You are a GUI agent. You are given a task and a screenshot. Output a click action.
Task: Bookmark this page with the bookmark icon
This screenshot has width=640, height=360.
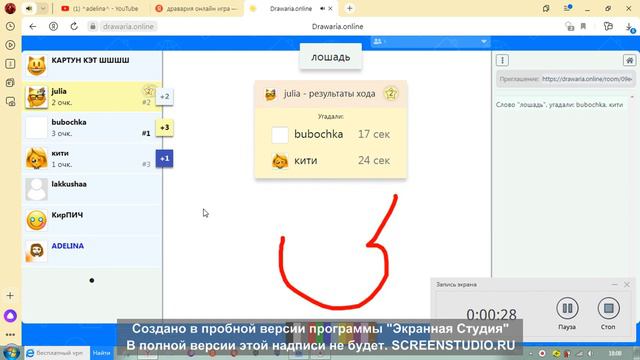(584, 27)
